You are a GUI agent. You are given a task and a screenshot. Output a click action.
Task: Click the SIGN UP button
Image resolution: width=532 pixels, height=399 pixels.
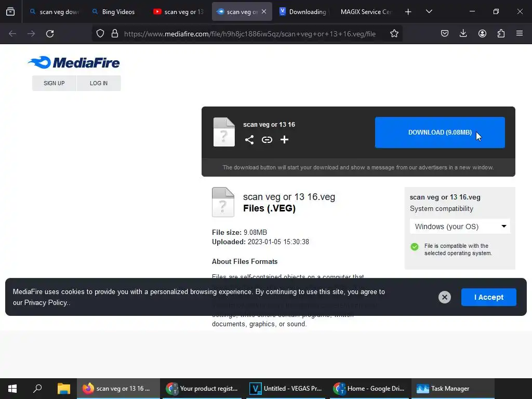(x=54, y=83)
